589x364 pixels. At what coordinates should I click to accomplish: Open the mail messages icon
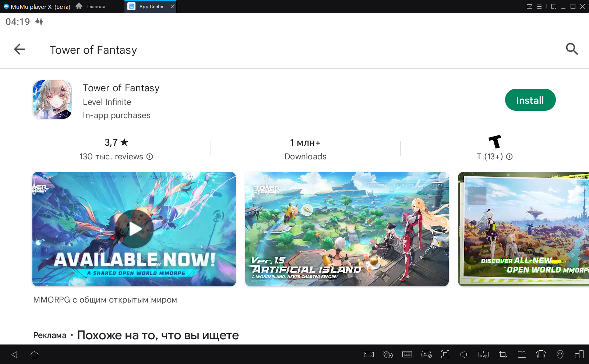(x=529, y=7)
